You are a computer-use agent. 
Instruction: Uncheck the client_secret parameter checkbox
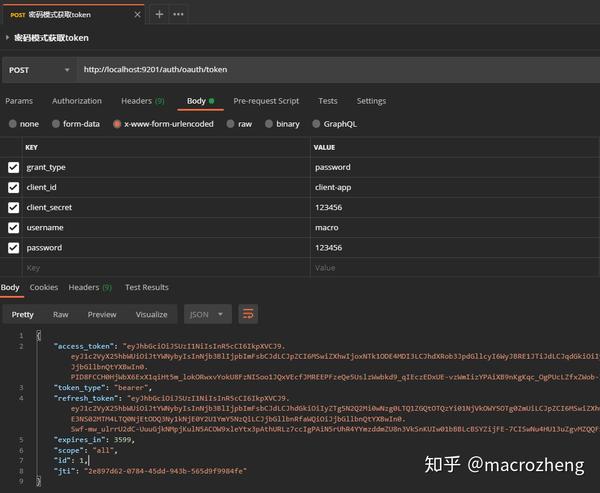tap(13, 207)
